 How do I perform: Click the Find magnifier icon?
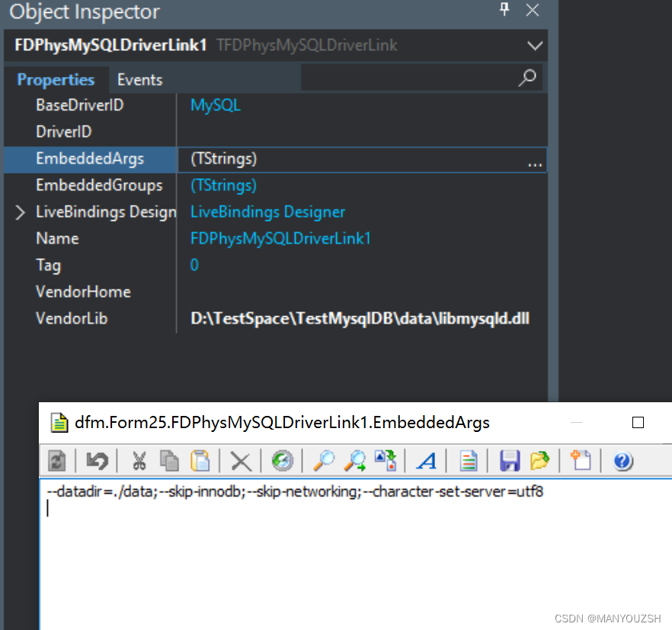[324, 461]
